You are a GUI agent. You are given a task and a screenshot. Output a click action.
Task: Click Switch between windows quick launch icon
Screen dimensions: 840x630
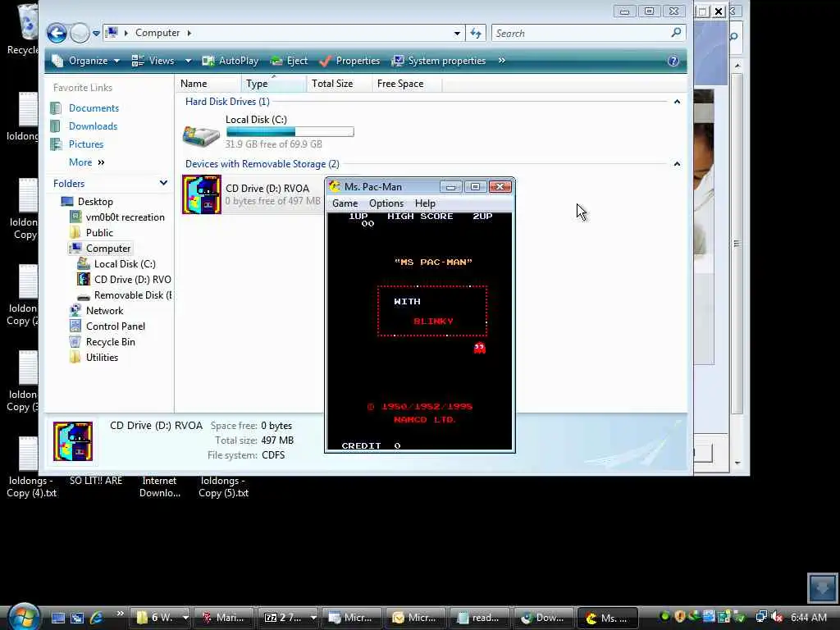77,618
